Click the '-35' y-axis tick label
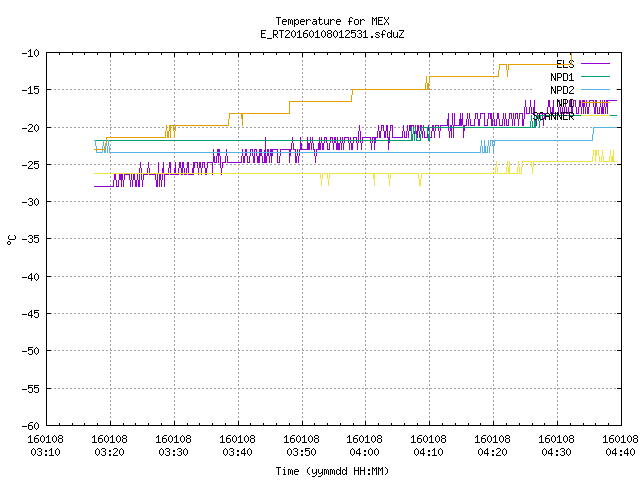The height and width of the screenshot is (480, 640). 31,239
